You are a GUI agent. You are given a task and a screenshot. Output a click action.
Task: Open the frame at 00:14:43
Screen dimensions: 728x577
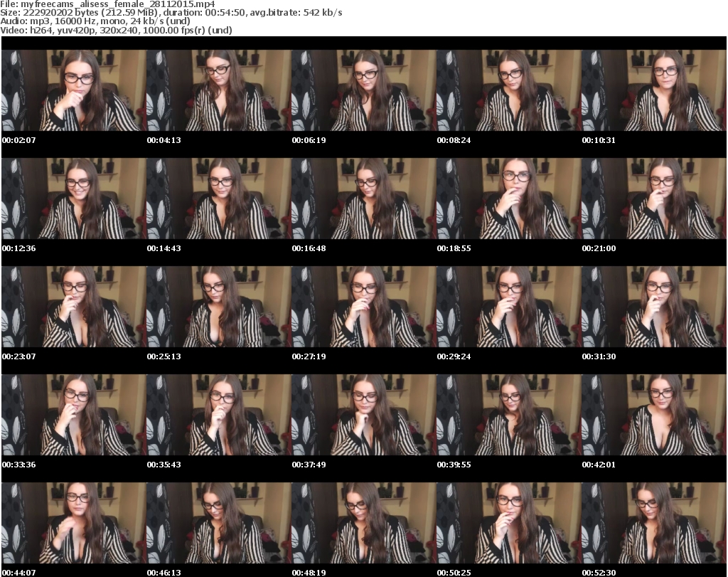tap(219, 198)
